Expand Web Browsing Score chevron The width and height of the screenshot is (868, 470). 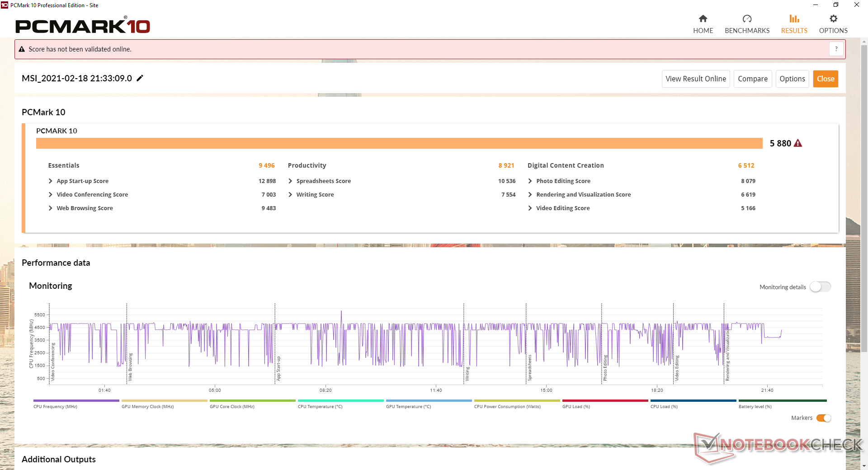51,208
